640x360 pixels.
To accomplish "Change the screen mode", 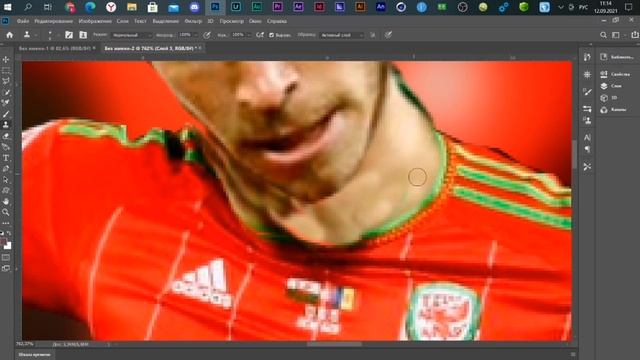I will [6, 268].
